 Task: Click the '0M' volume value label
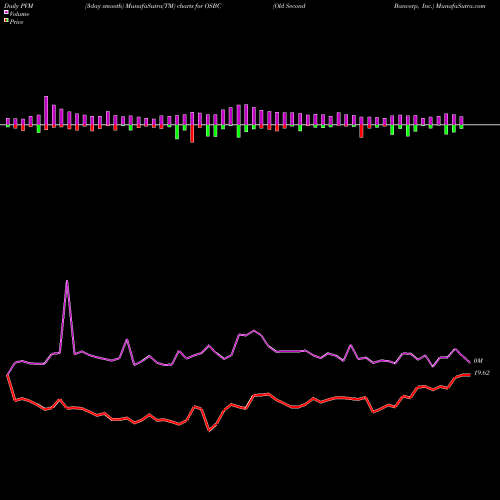tap(478, 361)
